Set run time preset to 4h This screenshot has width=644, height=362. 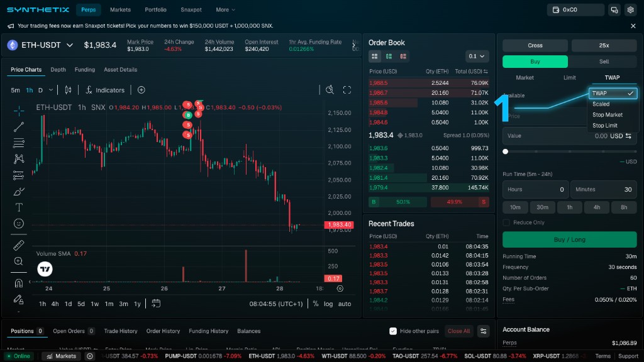(x=597, y=207)
